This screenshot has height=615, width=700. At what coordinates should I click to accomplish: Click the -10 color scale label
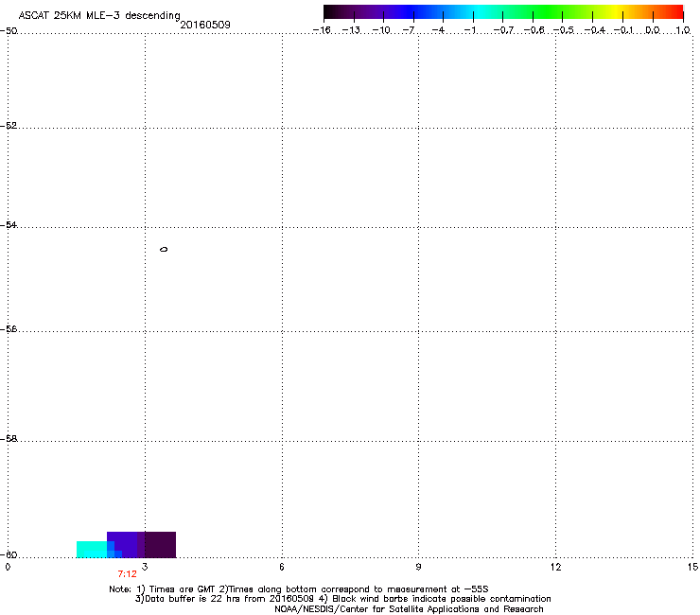(381, 30)
